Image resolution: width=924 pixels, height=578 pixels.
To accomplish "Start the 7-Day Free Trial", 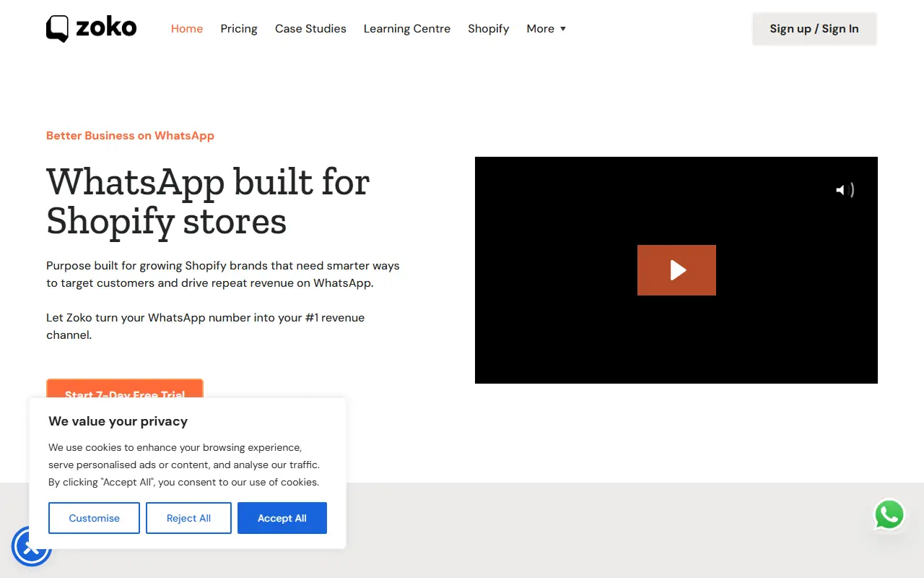I will 125,389.
